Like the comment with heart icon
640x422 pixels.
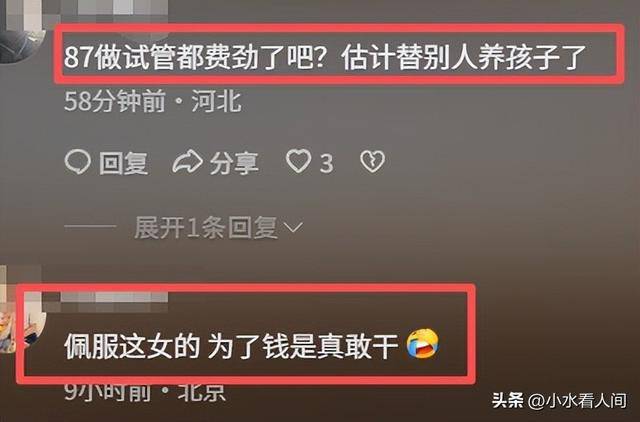[298, 161]
